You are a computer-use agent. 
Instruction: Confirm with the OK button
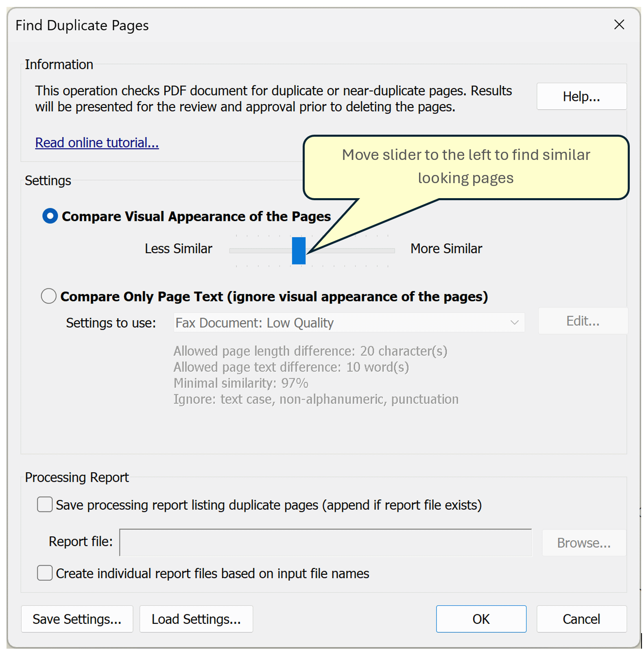tap(481, 619)
